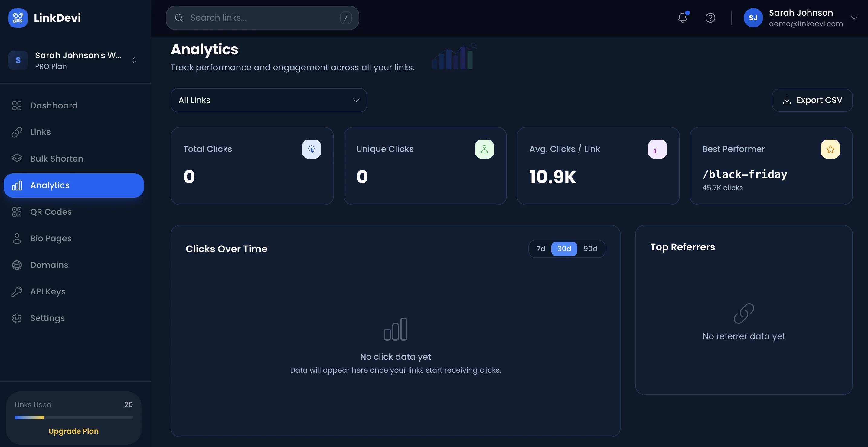Viewport: 868px width, 447px height.
Task: Click the notifications bell icon
Action: [x=683, y=18]
